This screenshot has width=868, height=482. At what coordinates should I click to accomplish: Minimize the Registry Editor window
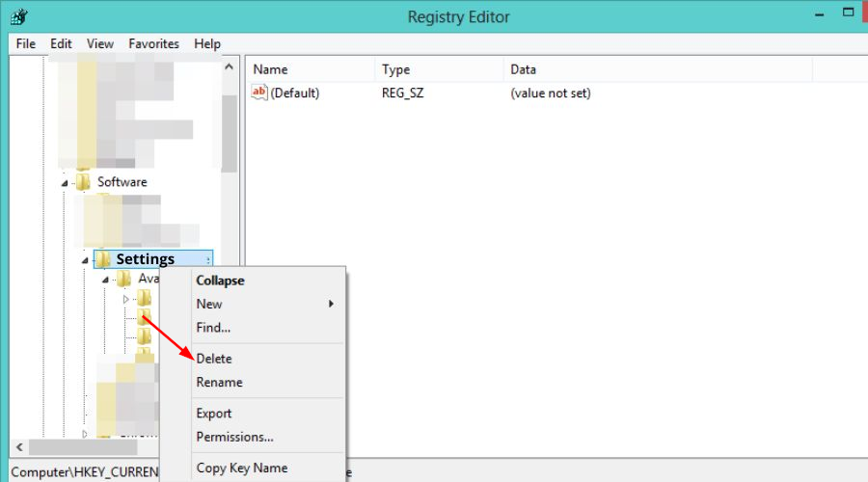click(819, 14)
